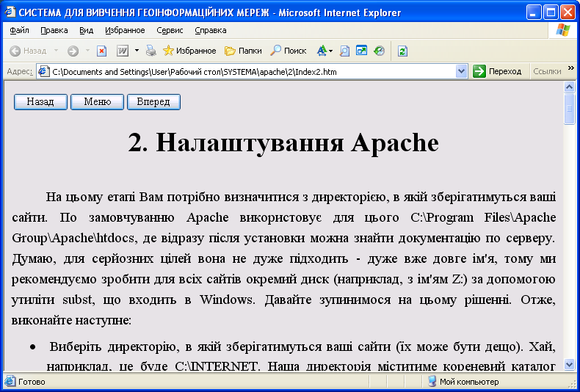Open the Вид menu
580x392 pixels.
86,30
